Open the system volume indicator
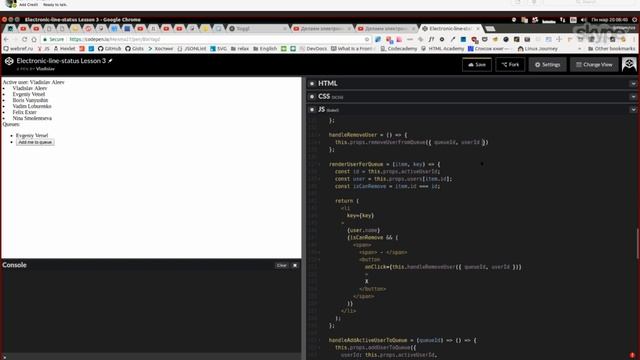 583,20
